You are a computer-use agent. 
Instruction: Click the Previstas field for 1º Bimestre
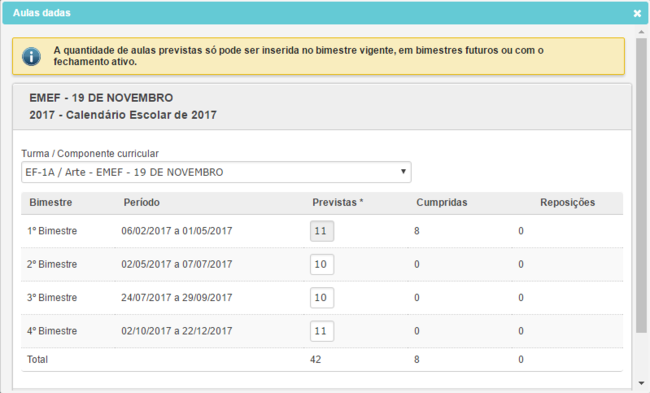click(x=322, y=231)
